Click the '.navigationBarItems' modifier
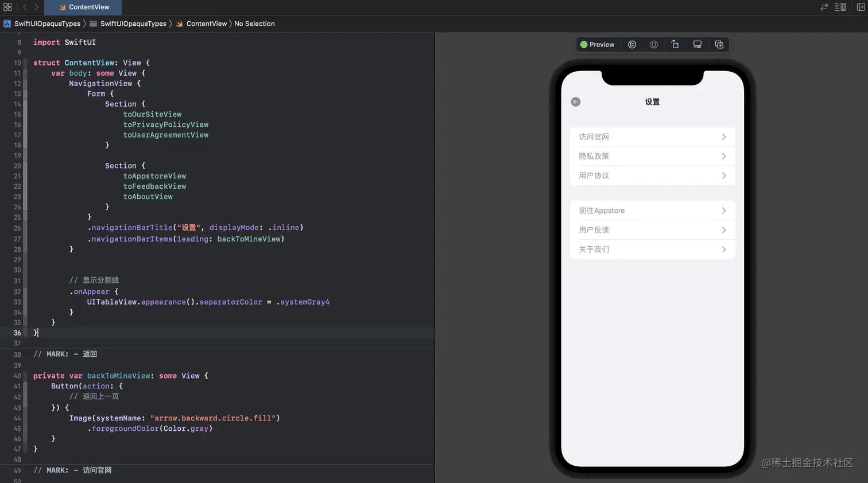The width and height of the screenshot is (868, 483). coord(130,239)
